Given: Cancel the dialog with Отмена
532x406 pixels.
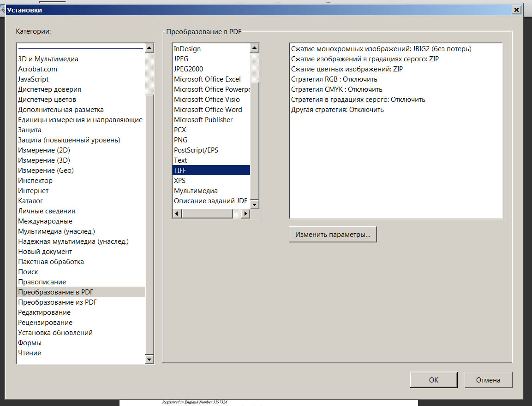Looking at the screenshot, I should 488,380.
